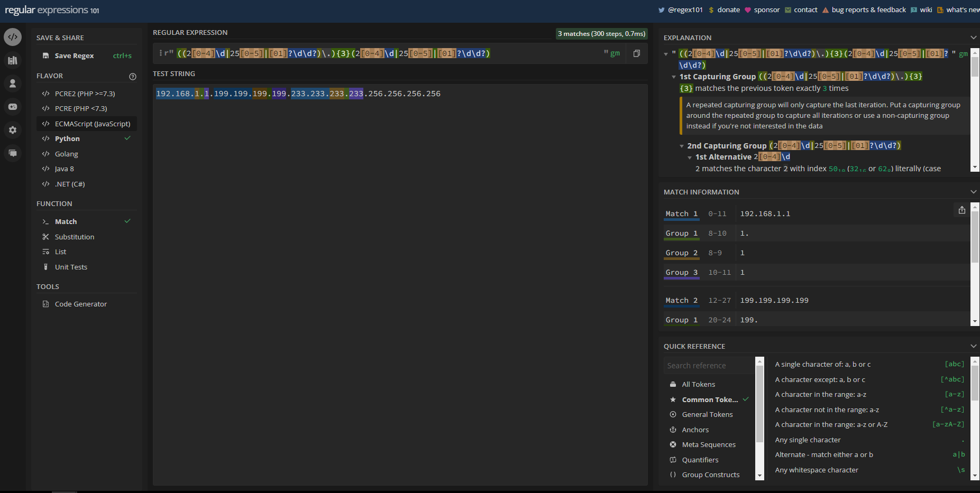
Task: Click the Code Generator file icon
Action: 45,304
